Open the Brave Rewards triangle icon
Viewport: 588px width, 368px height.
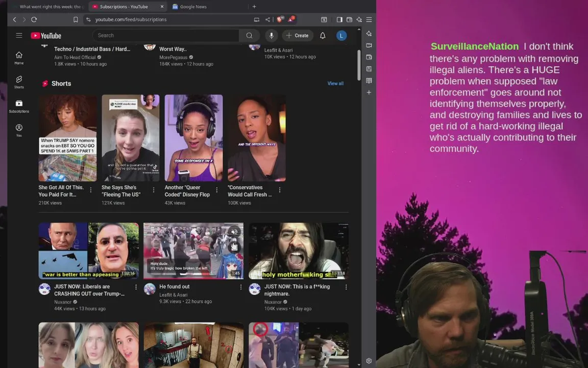coord(291,19)
